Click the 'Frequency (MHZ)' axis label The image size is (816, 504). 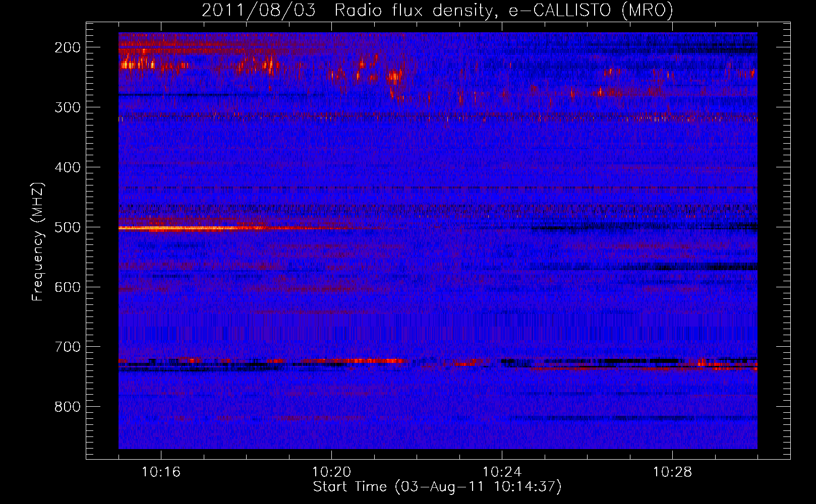38,242
